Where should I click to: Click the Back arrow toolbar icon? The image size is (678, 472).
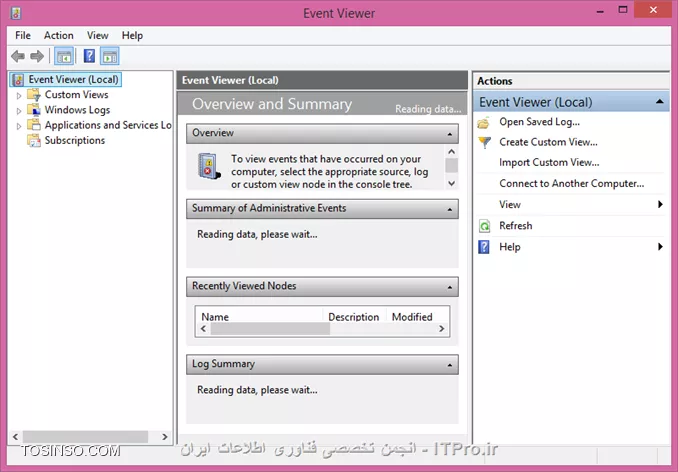[18, 56]
